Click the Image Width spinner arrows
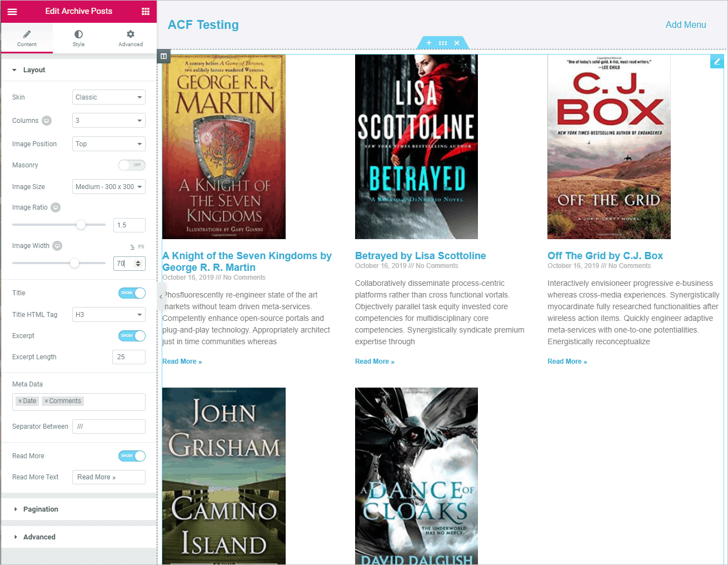The image size is (728, 565). [x=138, y=264]
